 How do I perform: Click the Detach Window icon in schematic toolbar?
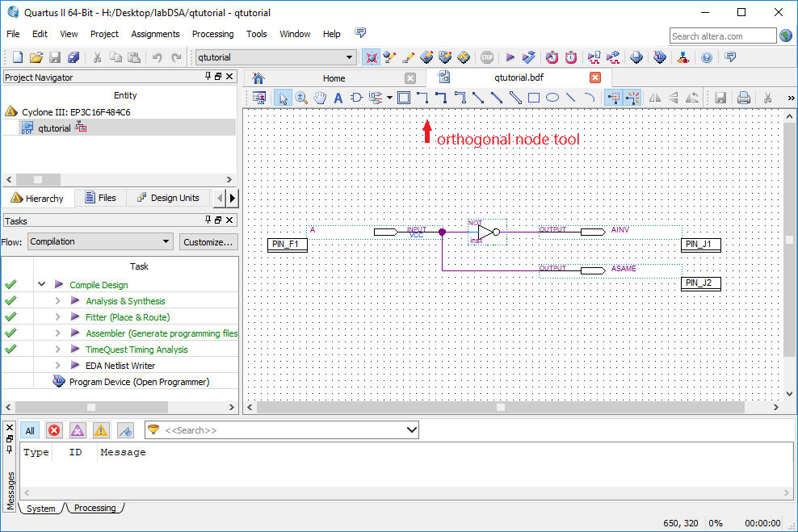[x=259, y=98]
